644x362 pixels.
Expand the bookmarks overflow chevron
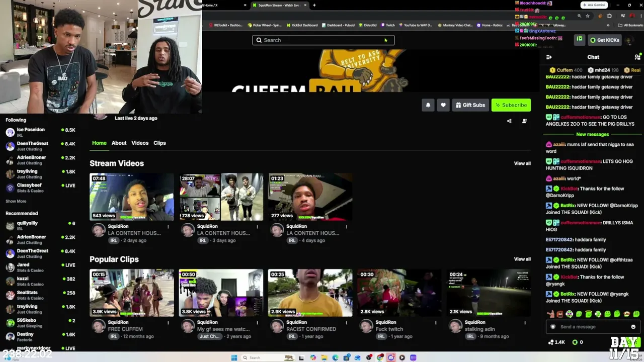coord(608,25)
